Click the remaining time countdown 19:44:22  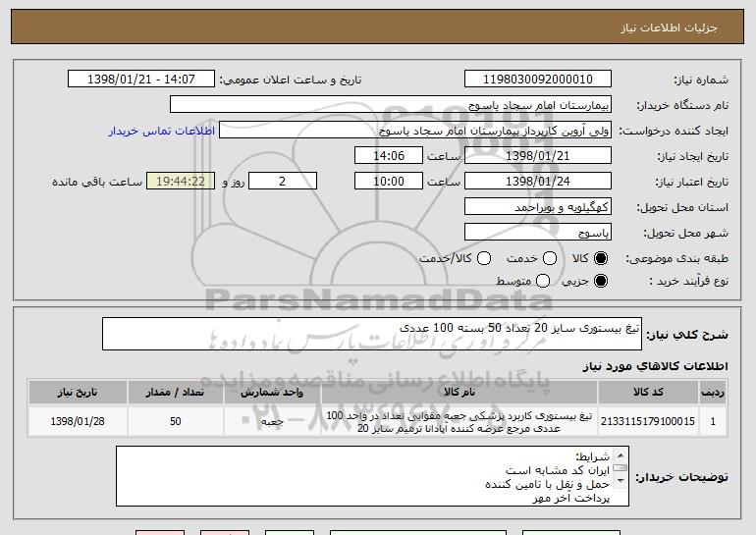pyautogui.click(x=181, y=182)
